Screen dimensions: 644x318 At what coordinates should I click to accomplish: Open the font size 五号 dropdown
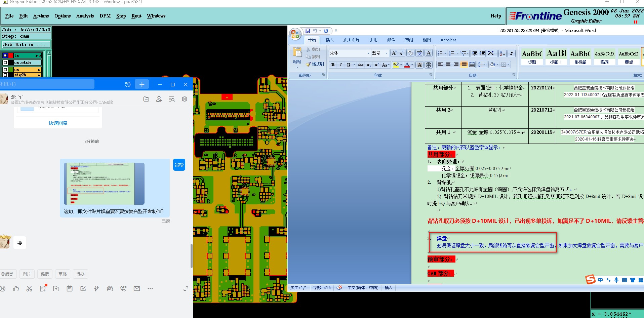387,53
